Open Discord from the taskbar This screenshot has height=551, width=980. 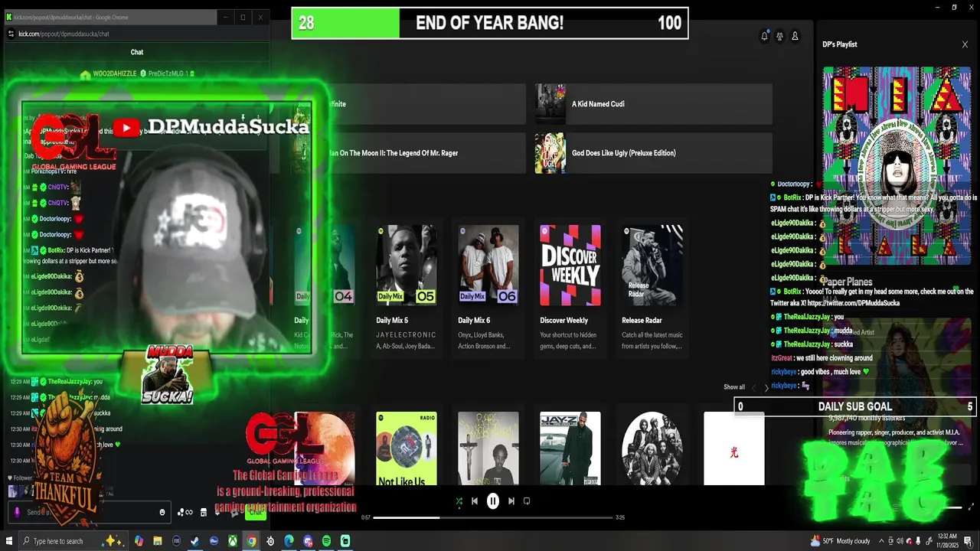[x=308, y=541]
